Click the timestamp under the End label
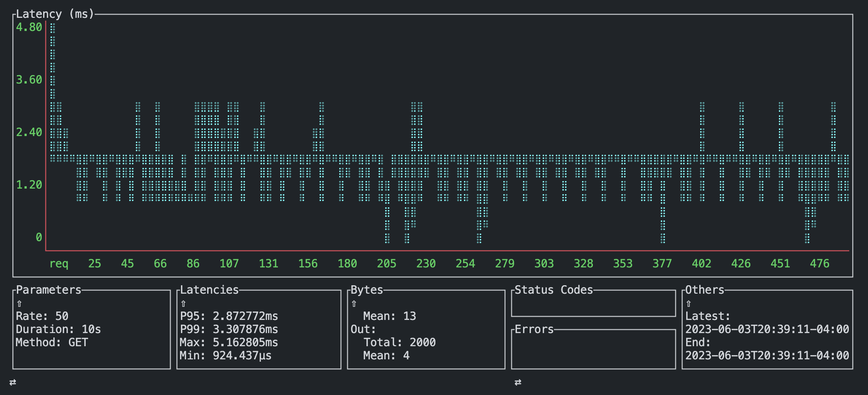Screen dimensions: 868x395 coord(767,356)
